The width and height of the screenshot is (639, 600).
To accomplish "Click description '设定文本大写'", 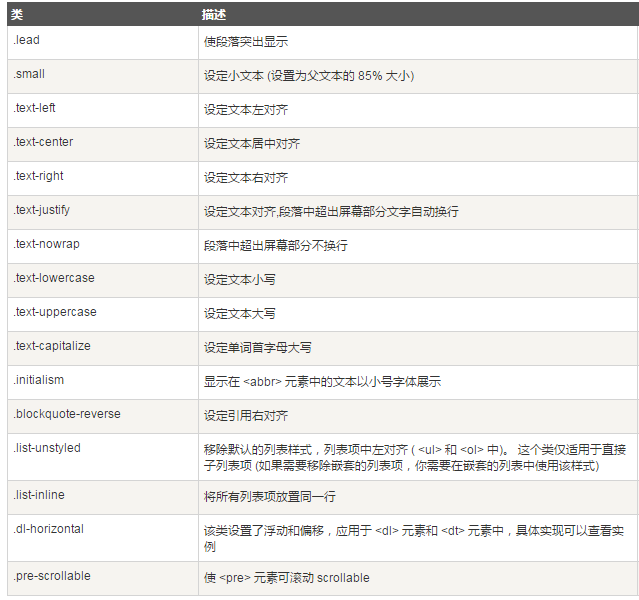I will (240, 314).
